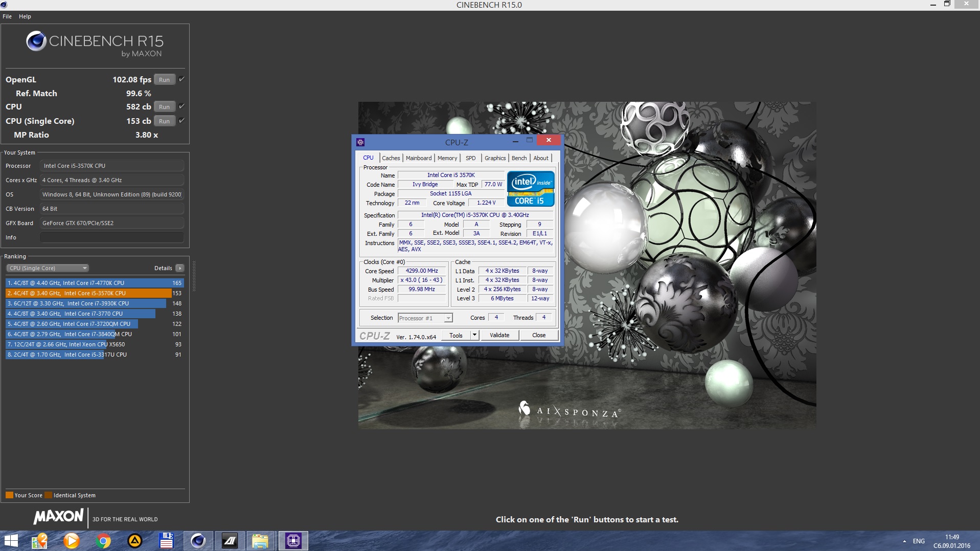Viewport: 980px width, 551px height.
Task: Run the CPU benchmark
Action: coord(164,106)
